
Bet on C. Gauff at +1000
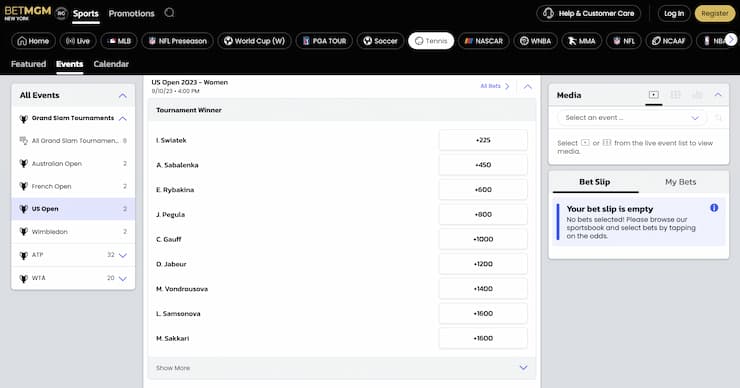point(483,239)
